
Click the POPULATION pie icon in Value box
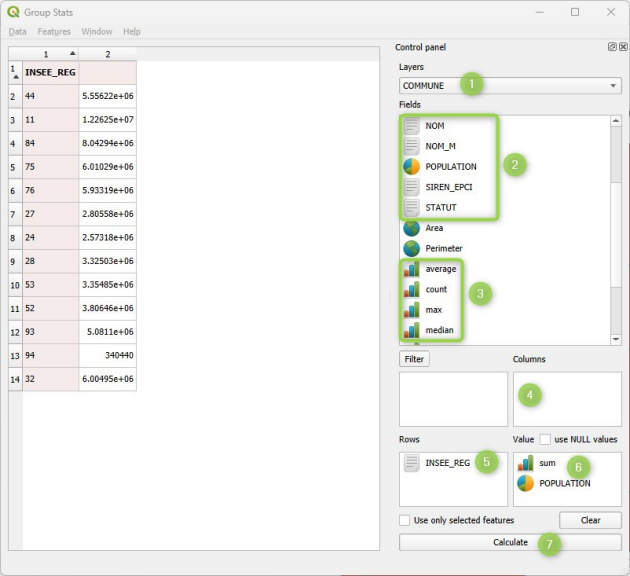pos(525,483)
